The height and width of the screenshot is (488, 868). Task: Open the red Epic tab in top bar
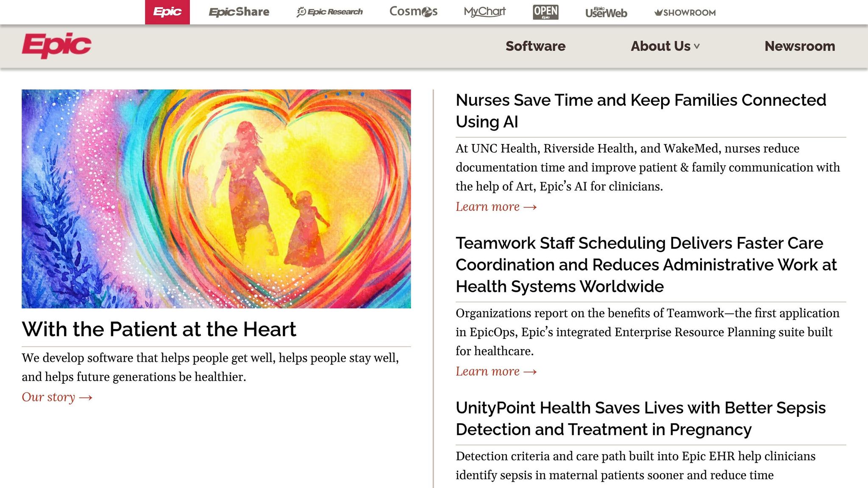(167, 12)
